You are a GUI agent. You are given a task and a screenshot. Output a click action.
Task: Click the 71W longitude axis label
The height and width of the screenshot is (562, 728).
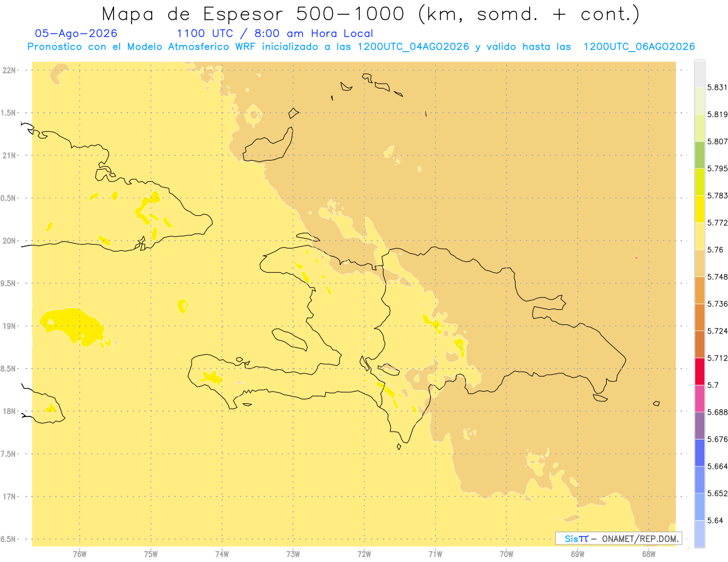435,554
